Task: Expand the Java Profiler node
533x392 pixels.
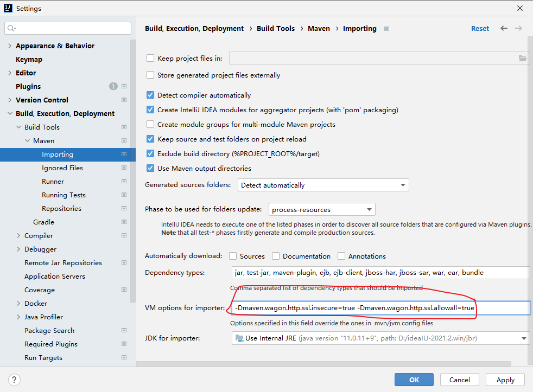Action: point(18,317)
